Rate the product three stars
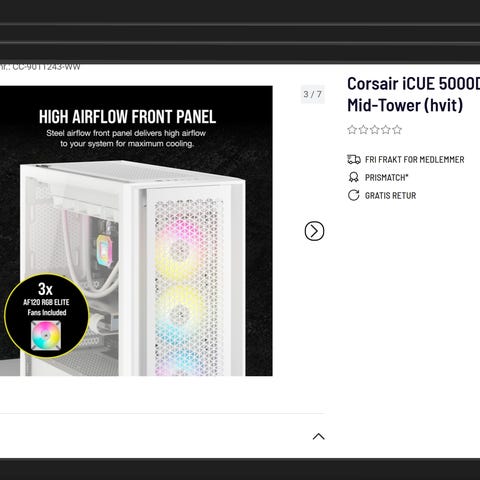This screenshot has height=480, width=480. 375,129
